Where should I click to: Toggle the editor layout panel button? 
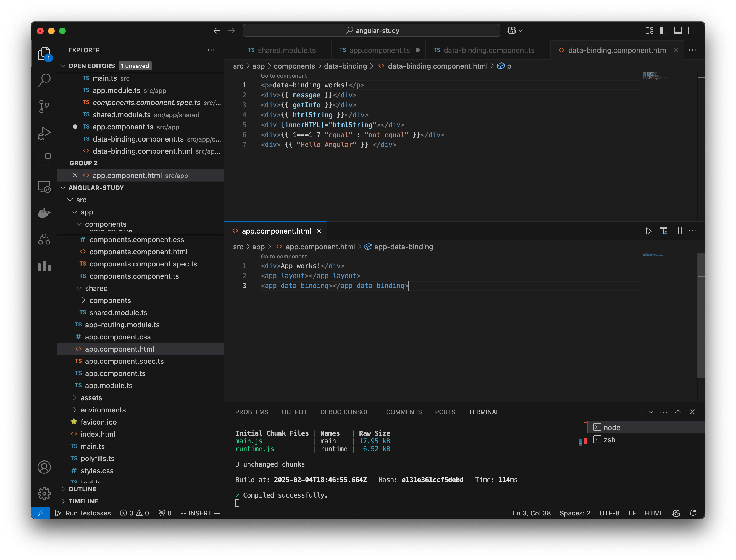point(678,31)
